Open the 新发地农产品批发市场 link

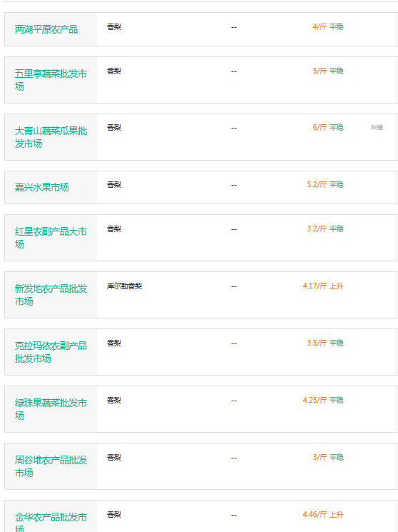pos(51,295)
